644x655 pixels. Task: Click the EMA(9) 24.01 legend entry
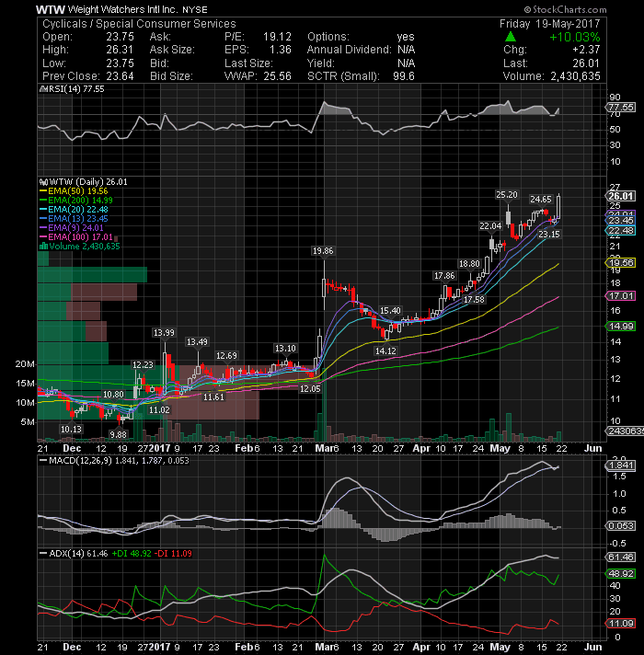(72, 227)
